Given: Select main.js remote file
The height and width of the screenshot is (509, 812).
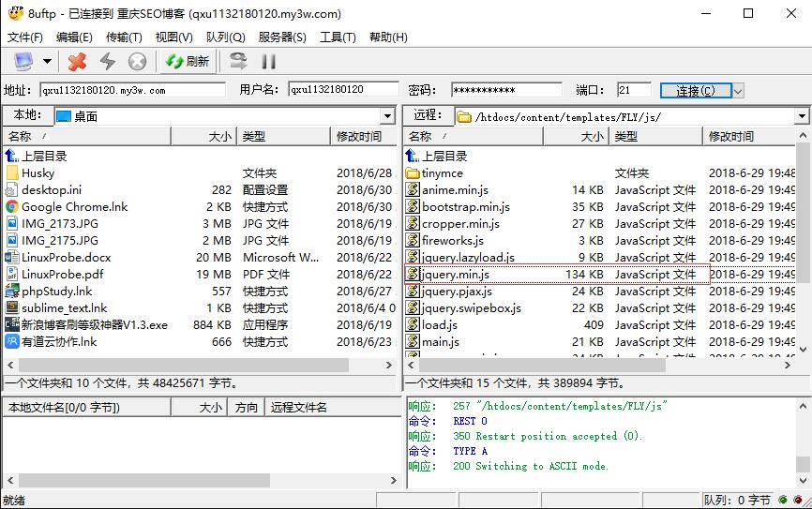Looking at the screenshot, I should [432, 342].
